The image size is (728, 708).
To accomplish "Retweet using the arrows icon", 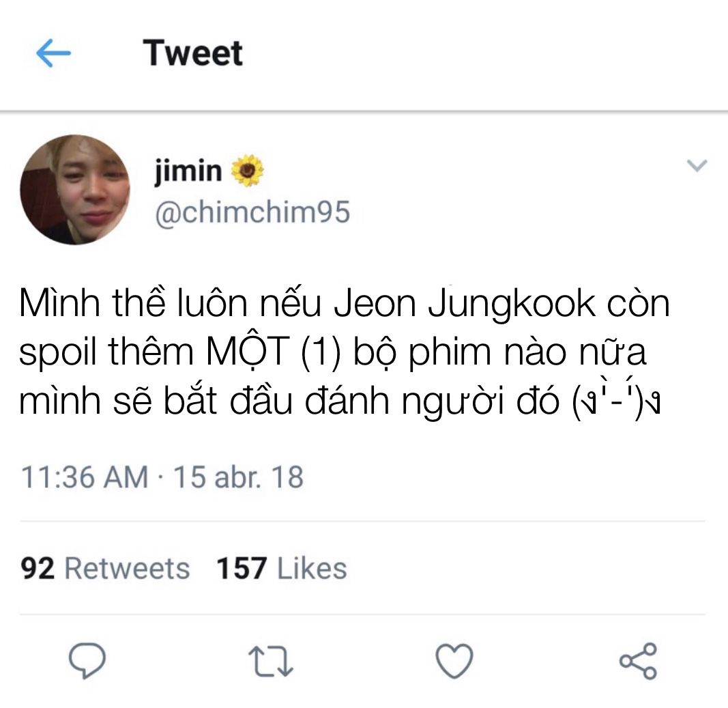I will (271, 661).
